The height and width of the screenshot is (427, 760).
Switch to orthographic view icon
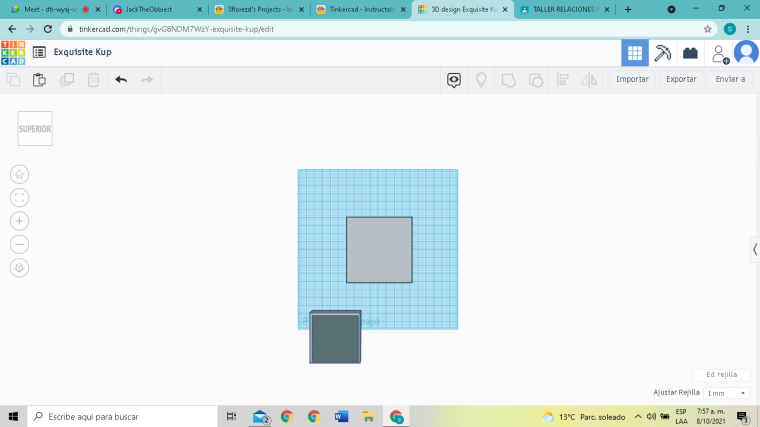19,268
